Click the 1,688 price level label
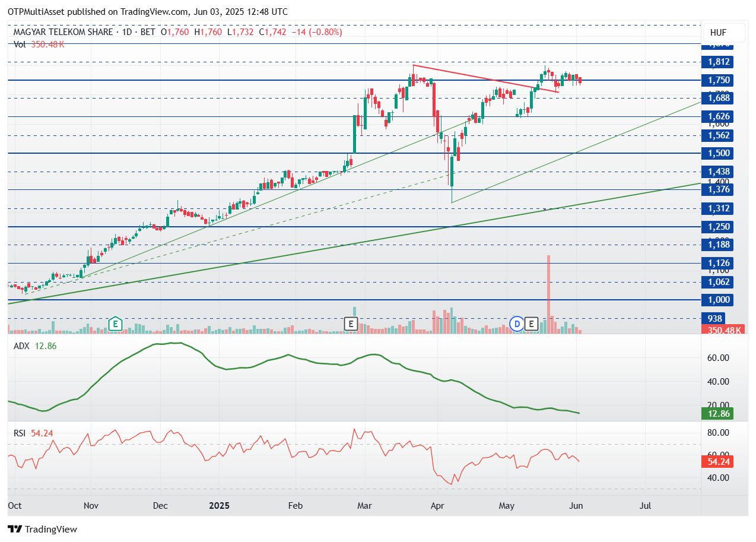Viewport: 756px width, 542px height. coord(717,98)
